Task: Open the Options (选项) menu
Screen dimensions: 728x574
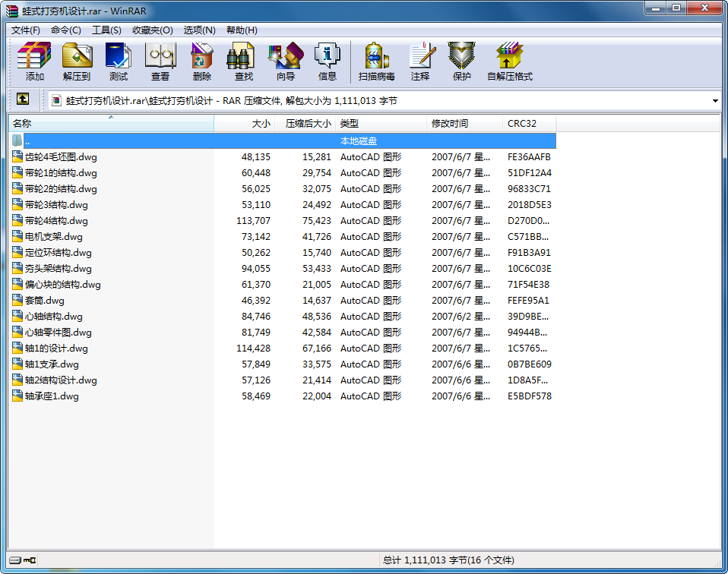Action: [199, 30]
